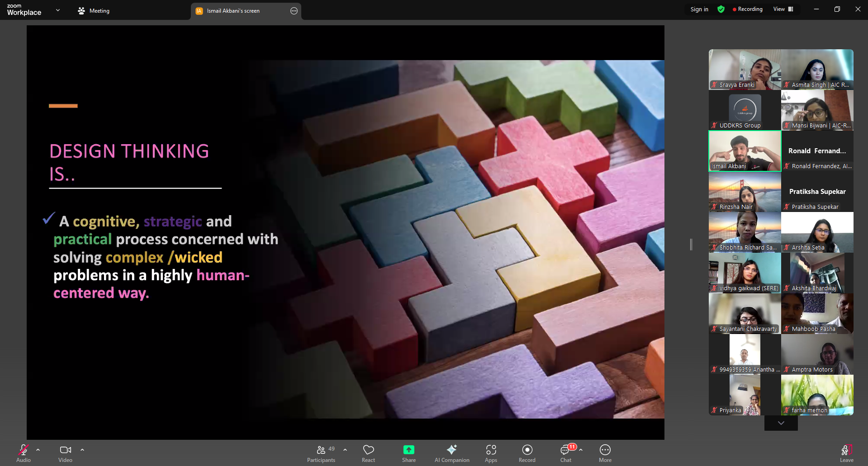This screenshot has width=868, height=466.
Task: Toggle the Video camera on
Action: (65, 453)
